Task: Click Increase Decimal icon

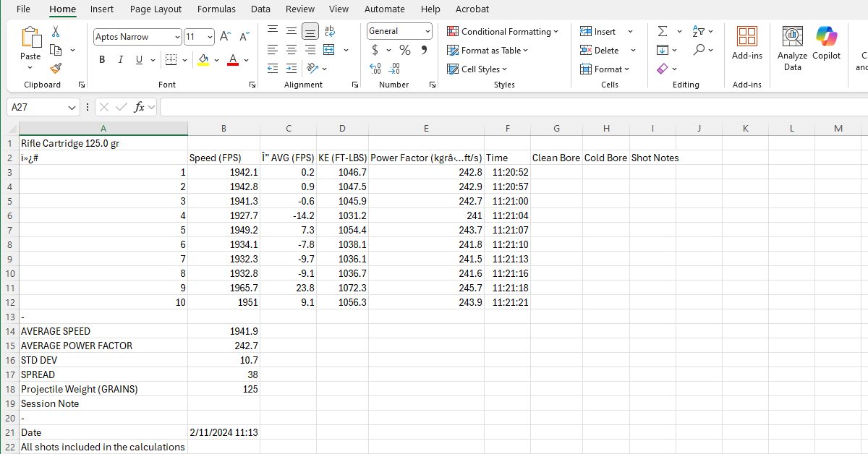Action: coord(375,69)
